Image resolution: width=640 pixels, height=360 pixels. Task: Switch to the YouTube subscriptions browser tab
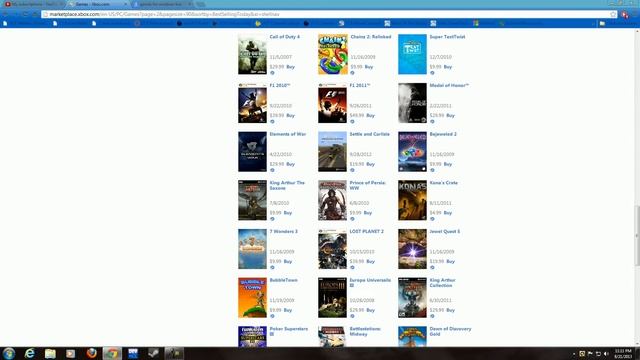coord(33,4)
